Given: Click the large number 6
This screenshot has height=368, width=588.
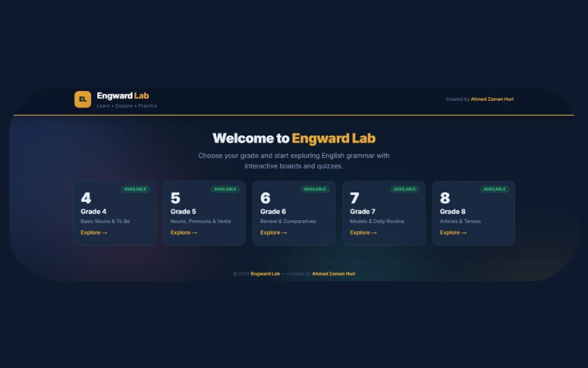Looking at the screenshot, I should click(265, 198).
